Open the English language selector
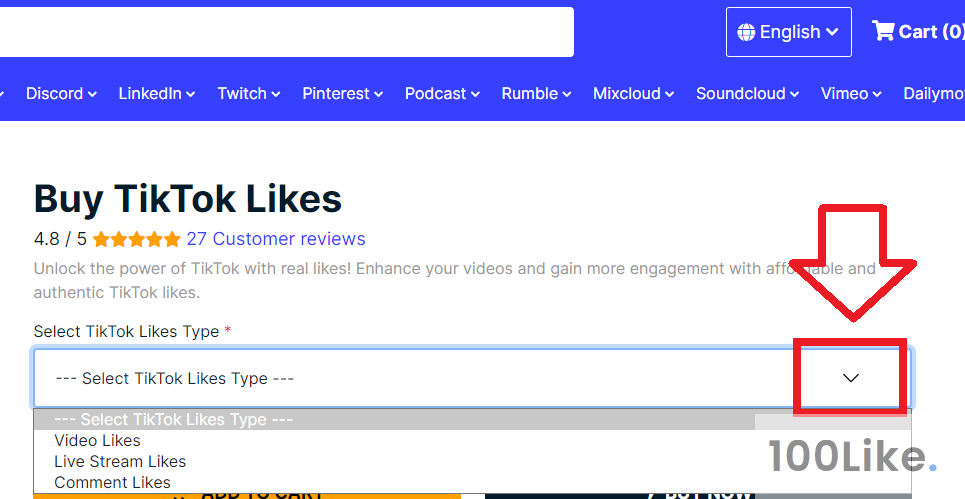Screen dimensions: 965x499 pyautogui.click(x=788, y=32)
